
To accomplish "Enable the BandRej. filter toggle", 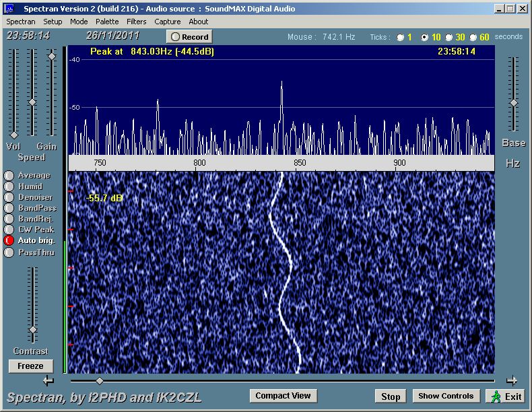I will coord(9,219).
